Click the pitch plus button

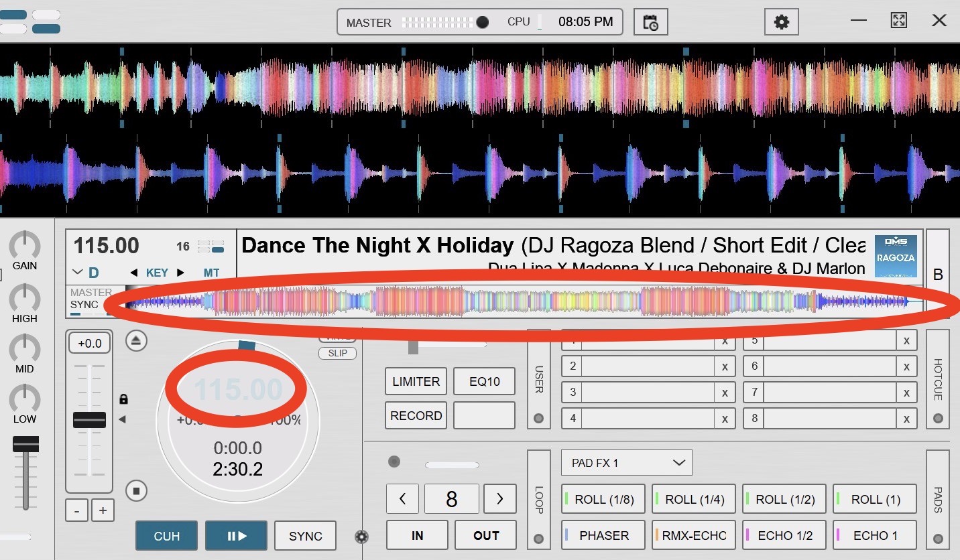pos(103,510)
